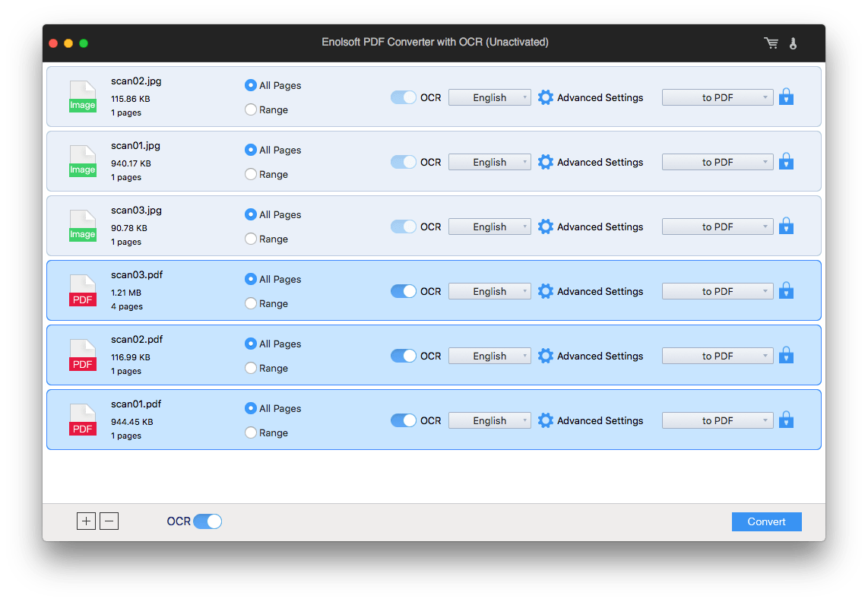
Task: Select Range radio for scan02.jpg
Action: click(251, 109)
